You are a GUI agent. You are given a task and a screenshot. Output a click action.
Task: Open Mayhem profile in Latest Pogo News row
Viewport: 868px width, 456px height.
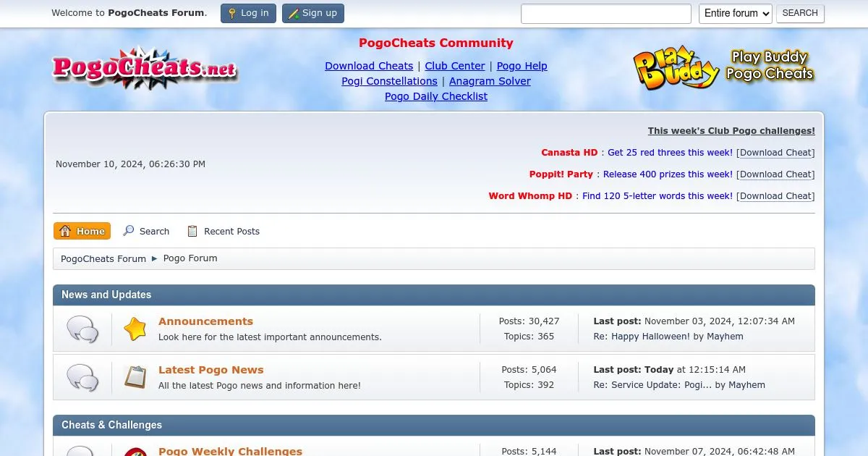tap(748, 385)
